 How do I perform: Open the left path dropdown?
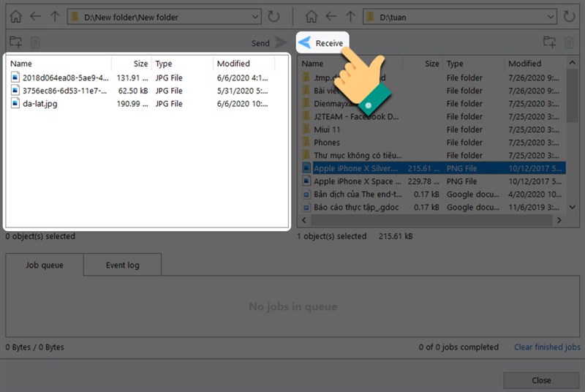(x=254, y=17)
